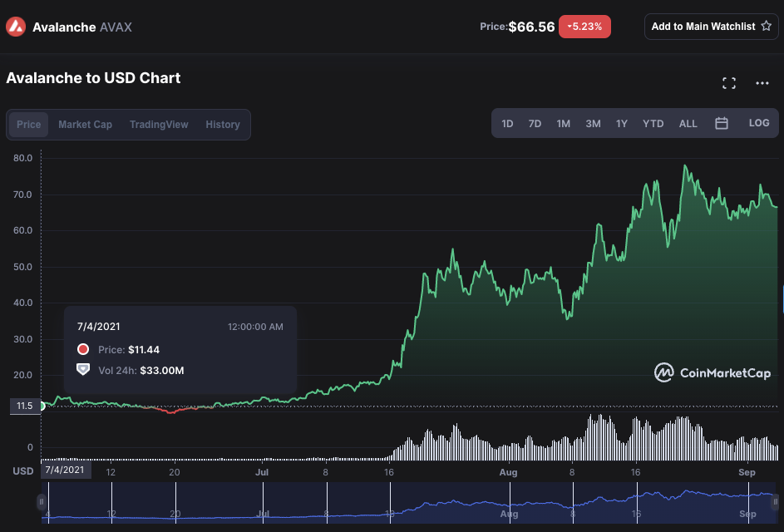Click the right handle of range navigator
The width and height of the screenshot is (784, 532).
(776, 501)
